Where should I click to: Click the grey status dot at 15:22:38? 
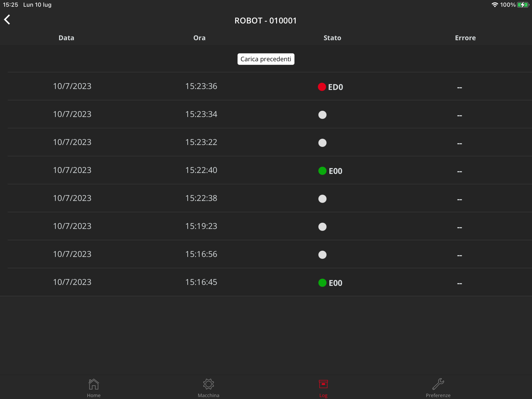point(322,199)
